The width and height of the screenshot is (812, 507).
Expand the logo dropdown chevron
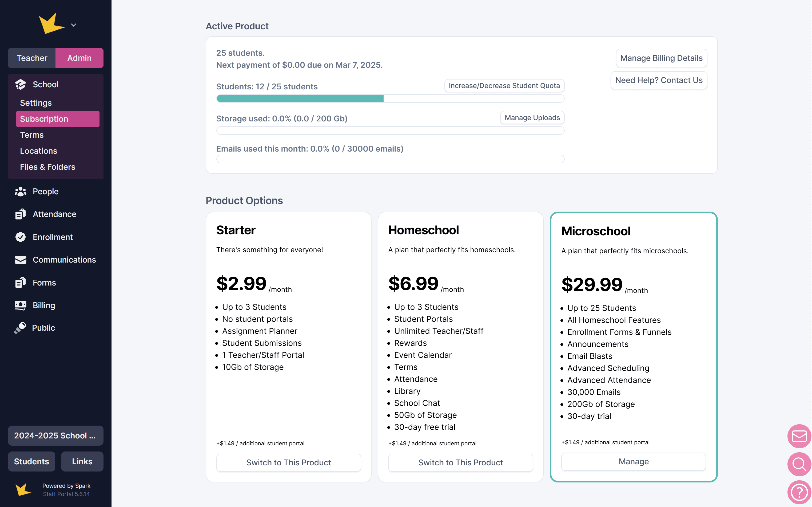74,25
